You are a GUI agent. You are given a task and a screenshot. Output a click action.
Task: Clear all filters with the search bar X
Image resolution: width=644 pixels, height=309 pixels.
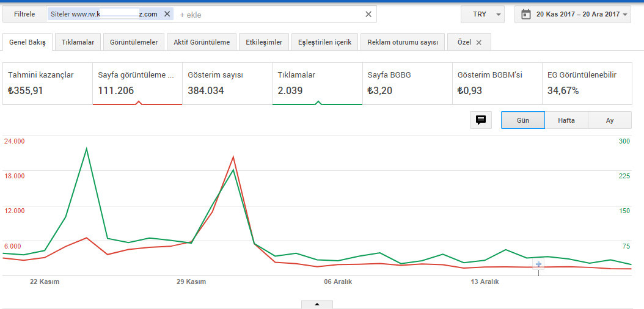(x=368, y=15)
